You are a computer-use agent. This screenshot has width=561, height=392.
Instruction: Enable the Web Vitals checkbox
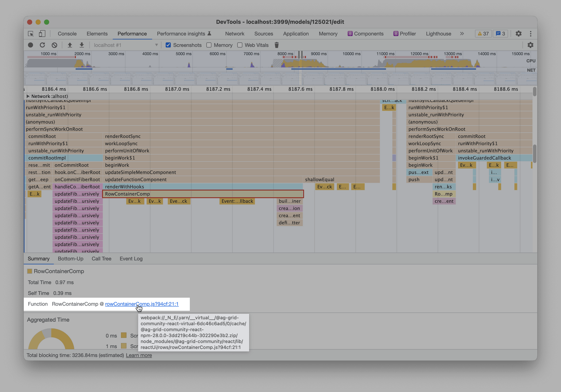(x=240, y=45)
